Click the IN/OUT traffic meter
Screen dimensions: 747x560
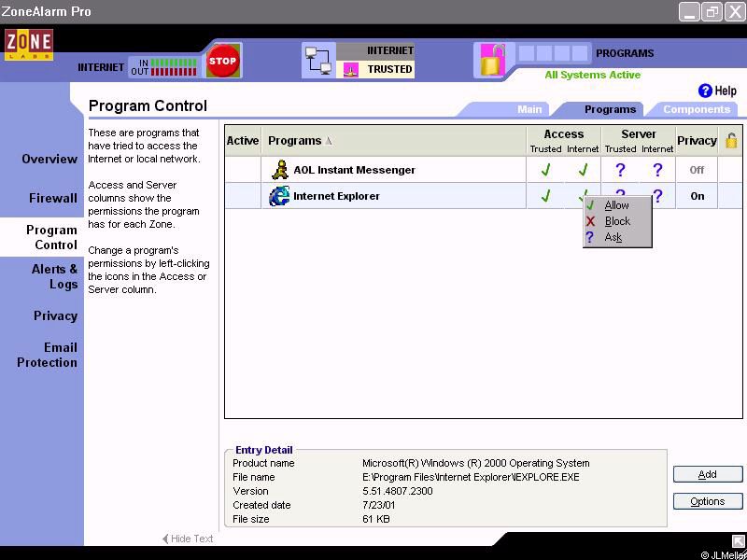point(164,67)
